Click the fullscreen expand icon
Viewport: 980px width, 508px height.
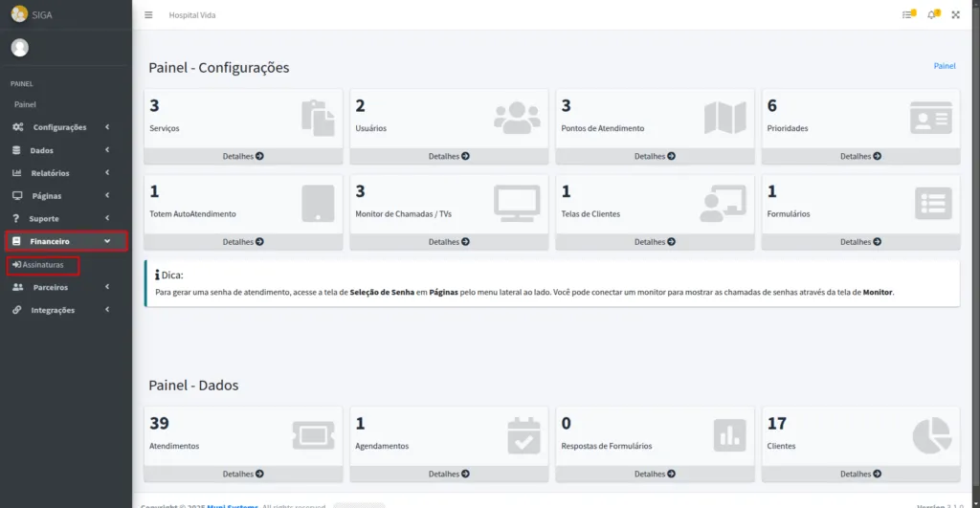[x=955, y=15]
